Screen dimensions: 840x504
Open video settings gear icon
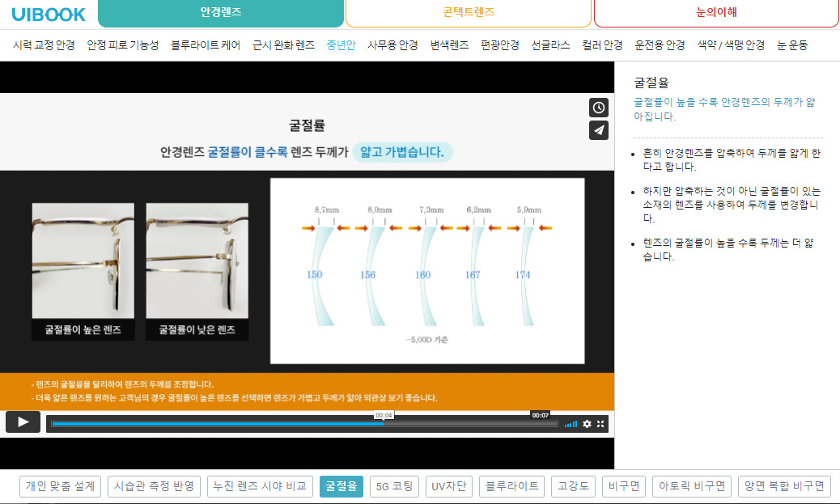point(587,424)
